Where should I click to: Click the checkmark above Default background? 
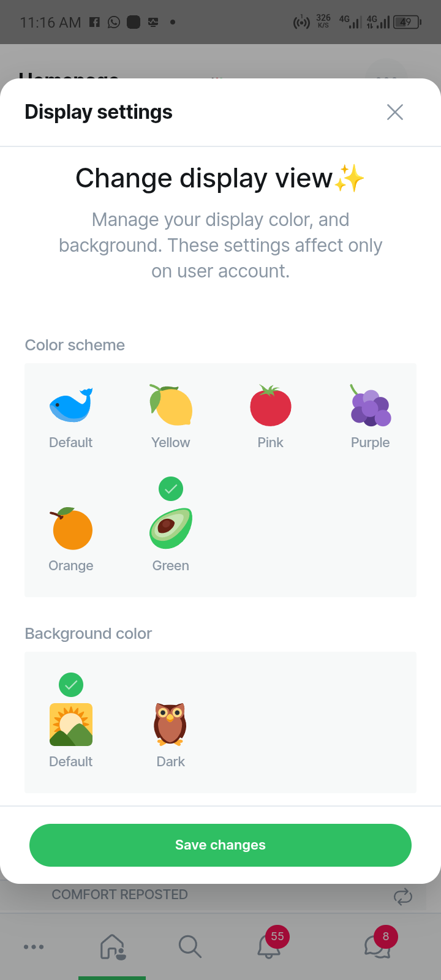(71, 685)
